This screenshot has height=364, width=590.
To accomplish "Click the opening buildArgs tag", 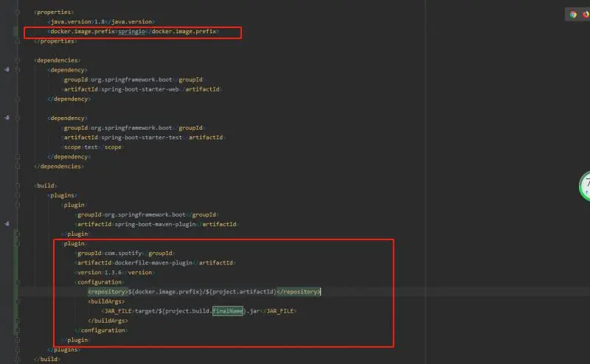I will coord(106,301).
